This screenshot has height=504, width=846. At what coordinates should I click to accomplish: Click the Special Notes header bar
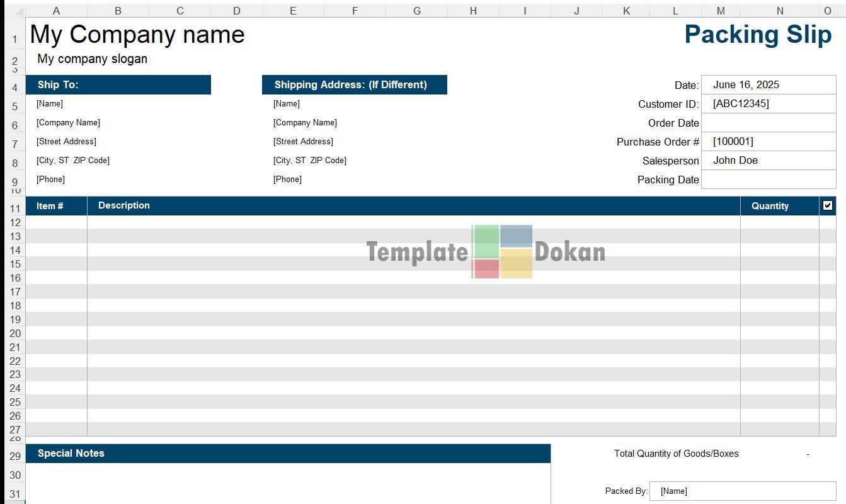(x=288, y=454)
